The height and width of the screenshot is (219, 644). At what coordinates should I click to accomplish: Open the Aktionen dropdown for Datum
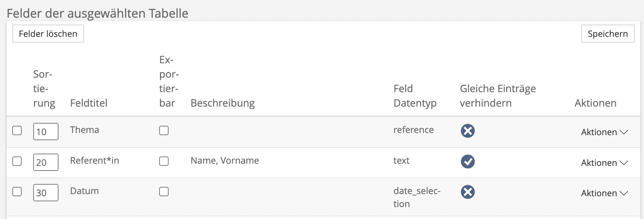click(604, 193)
